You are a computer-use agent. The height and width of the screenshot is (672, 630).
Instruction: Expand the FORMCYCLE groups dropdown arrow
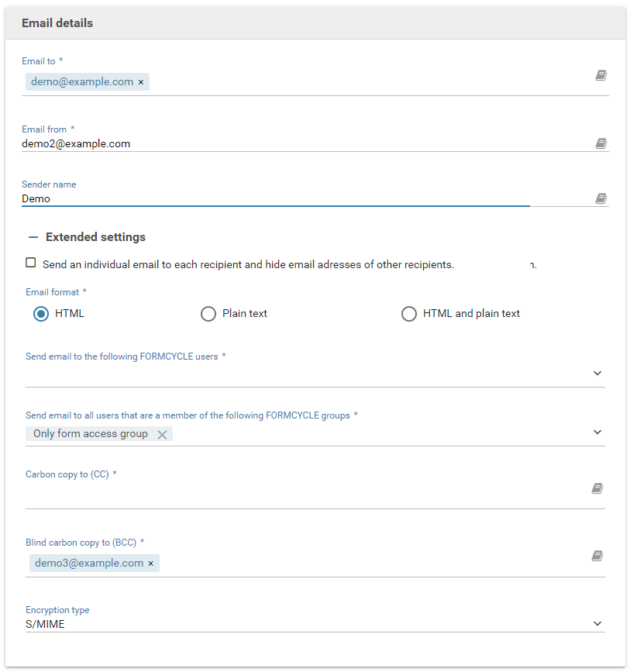click(597, 432)
